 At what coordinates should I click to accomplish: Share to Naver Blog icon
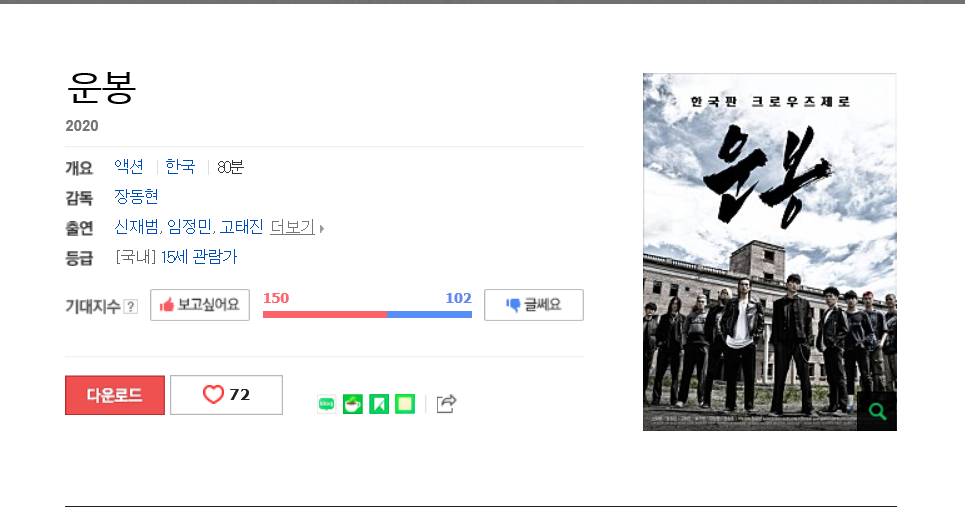click(326, 404)
